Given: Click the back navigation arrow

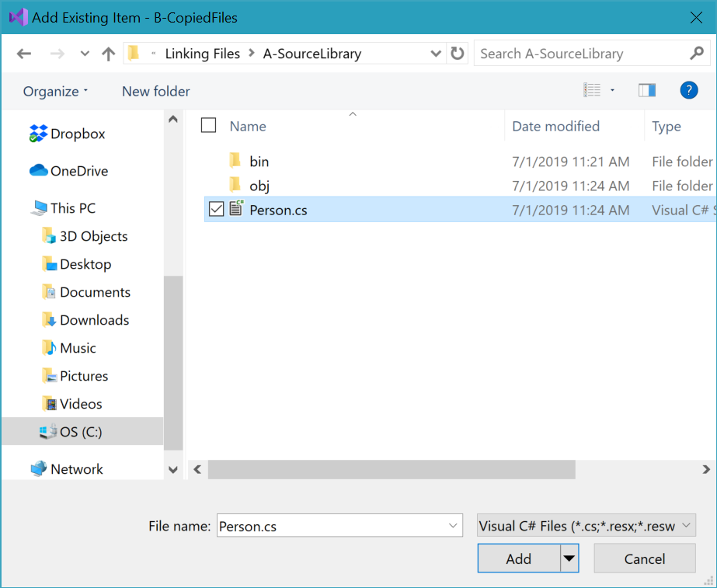Looking at the screenshot, I should coord(24,53).
